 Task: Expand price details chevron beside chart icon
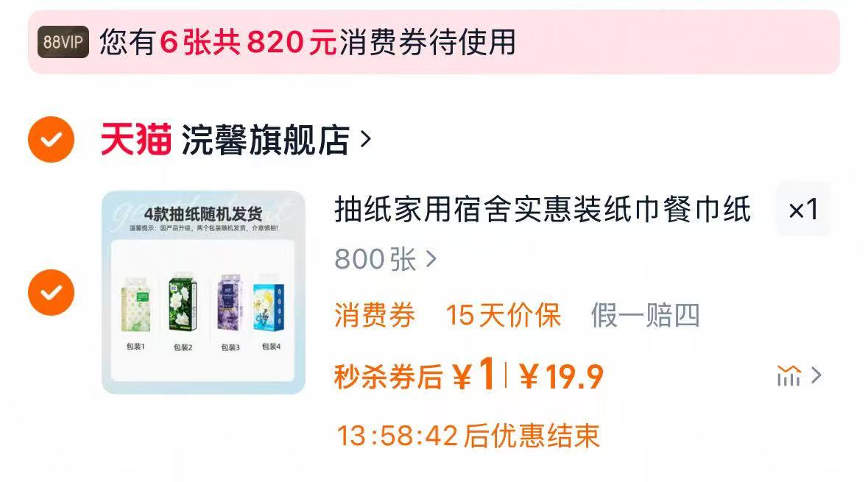pos(816,376)
